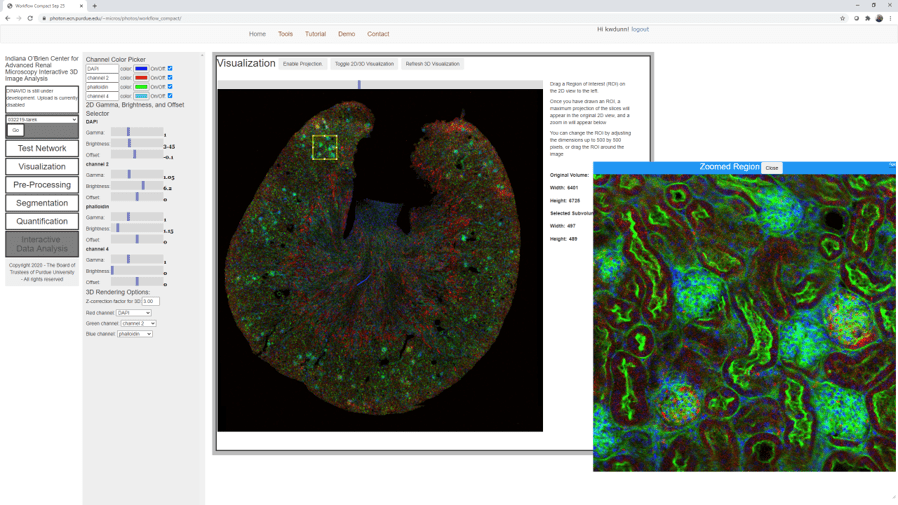Bookmark this page with star icon
Image resolution: width=898 pixels, height=505 pixels.
tap(843, 18)
